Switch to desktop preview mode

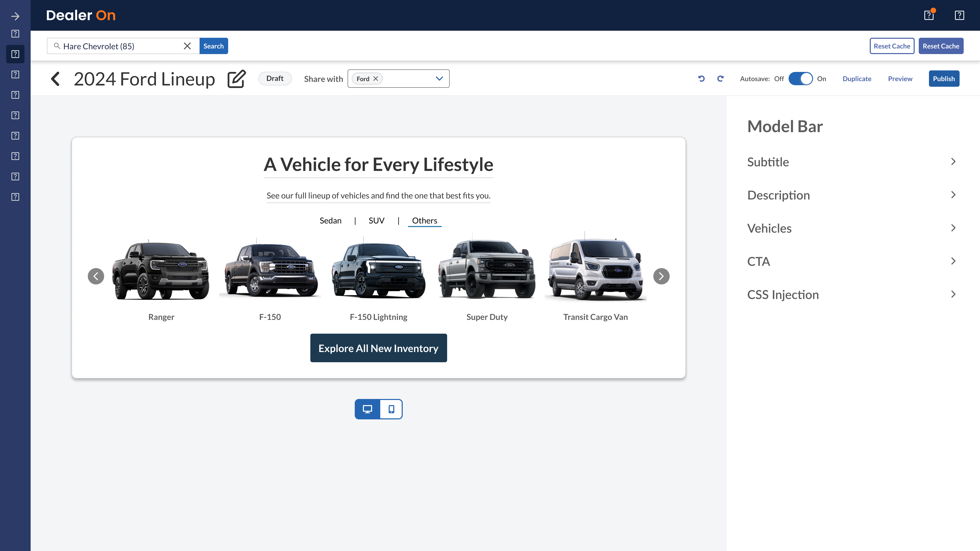click(367, 409)
